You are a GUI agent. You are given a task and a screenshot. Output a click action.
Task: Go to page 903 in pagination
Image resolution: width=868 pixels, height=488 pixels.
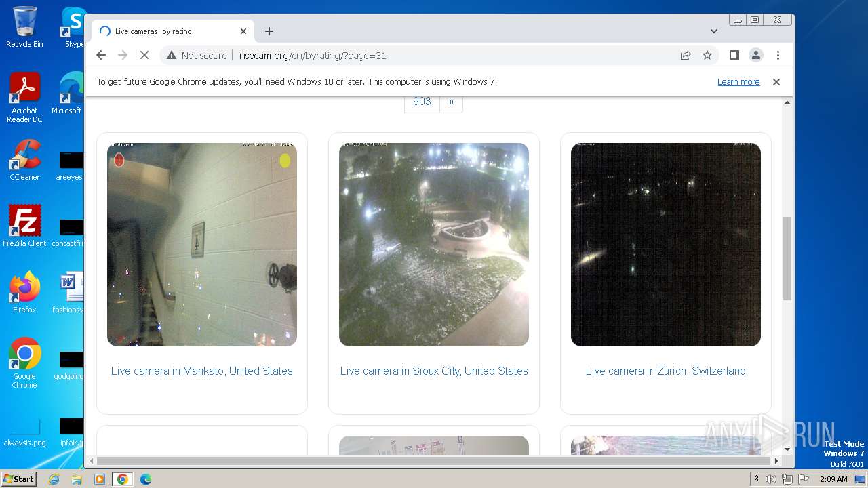tap(422, 102)
